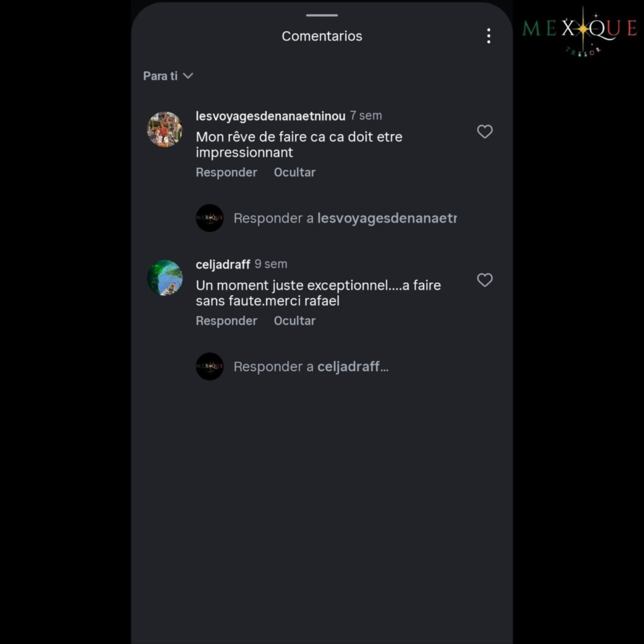The image size is (644, 644).
Task: Open the celjadraff profile picture
Action: (x=165, y=278)
